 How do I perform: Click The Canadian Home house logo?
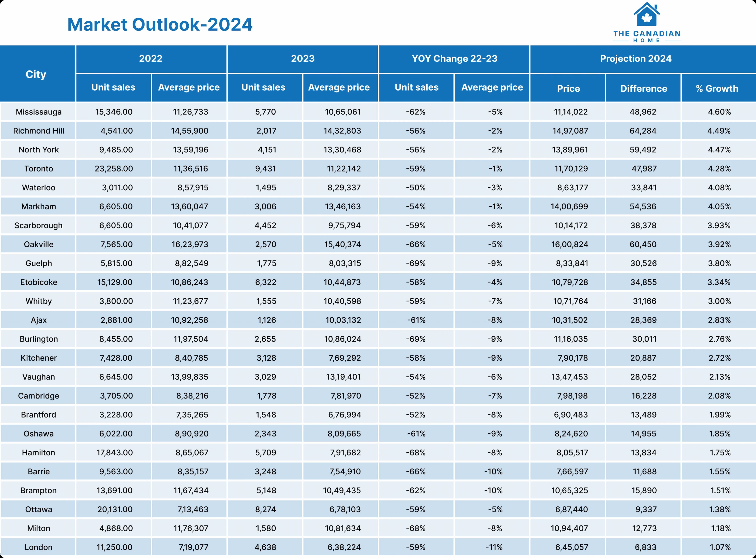pos(647,22)
